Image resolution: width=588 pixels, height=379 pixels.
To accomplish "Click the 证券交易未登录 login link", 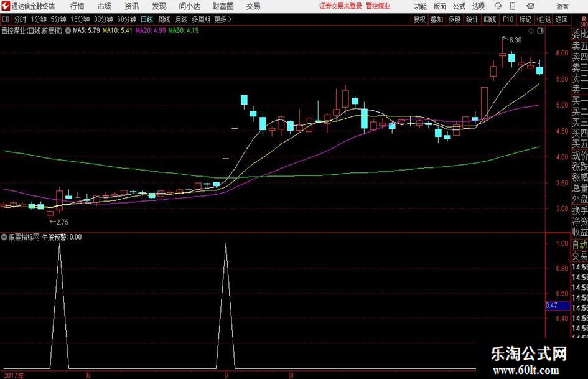I will tap(341, 6).
